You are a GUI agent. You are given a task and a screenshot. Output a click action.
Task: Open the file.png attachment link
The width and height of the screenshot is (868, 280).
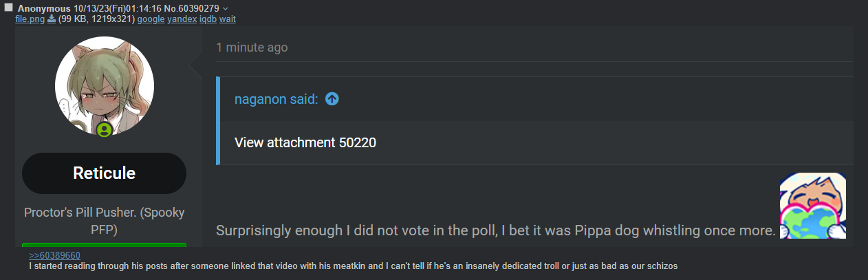(x=30, y=19)
